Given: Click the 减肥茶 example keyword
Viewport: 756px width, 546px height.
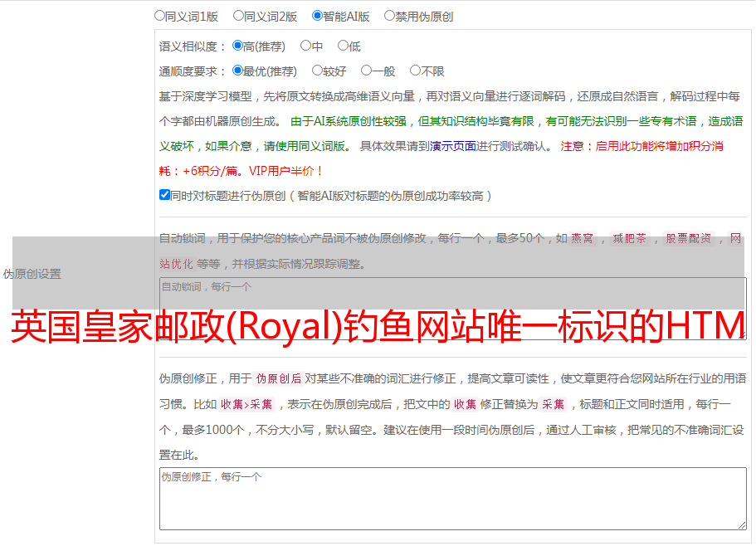Looking at the screenshot, I should (629, 238).
